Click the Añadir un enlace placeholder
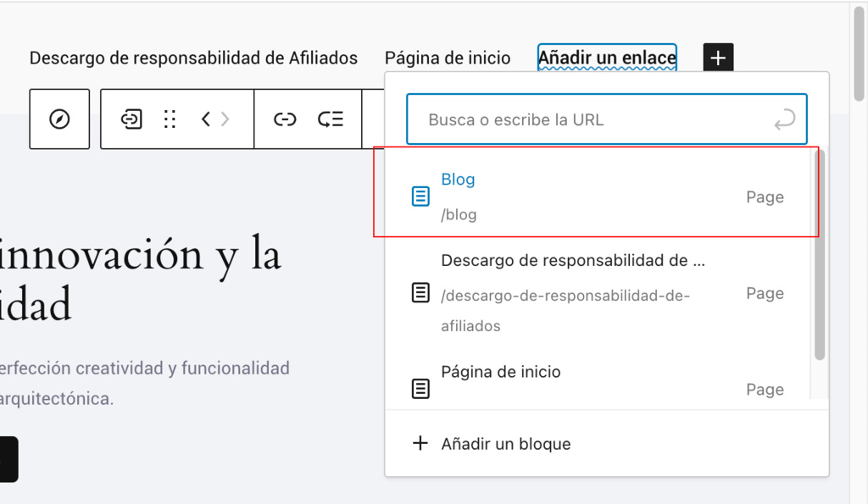This screenshot has height=504, width=868. [x=607, y=58]
